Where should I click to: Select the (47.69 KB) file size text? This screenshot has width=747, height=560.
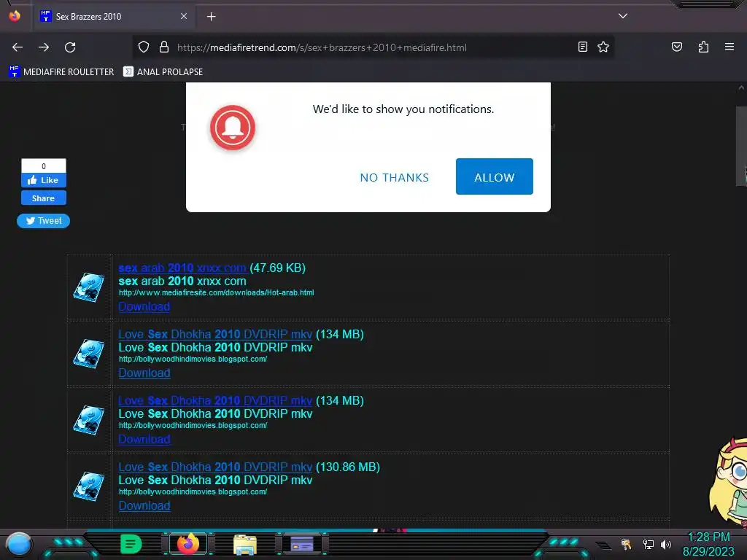(x=278, y=268)
